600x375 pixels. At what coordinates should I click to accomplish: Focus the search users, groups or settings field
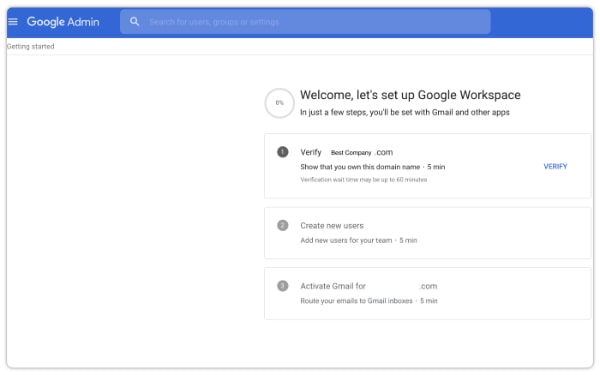(x=305, y=22)
